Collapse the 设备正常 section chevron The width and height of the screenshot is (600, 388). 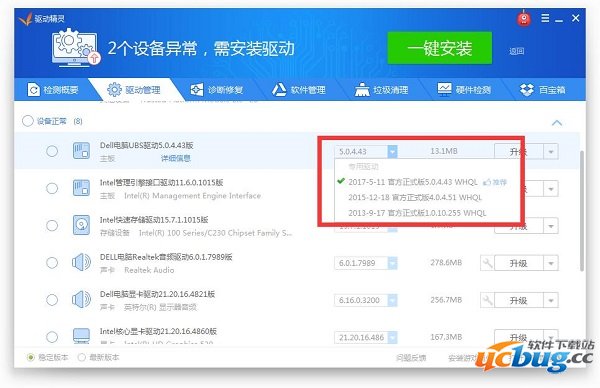click(x=557, y=122)
